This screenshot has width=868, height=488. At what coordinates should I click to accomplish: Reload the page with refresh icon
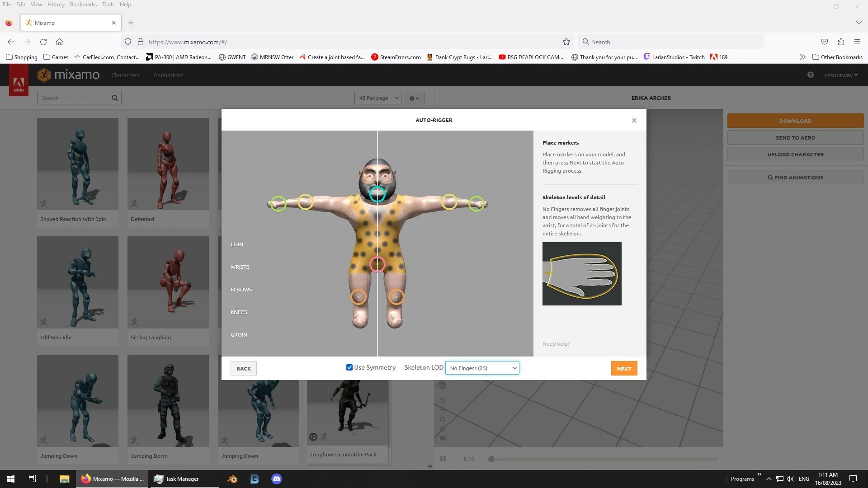tap(43, 42)
